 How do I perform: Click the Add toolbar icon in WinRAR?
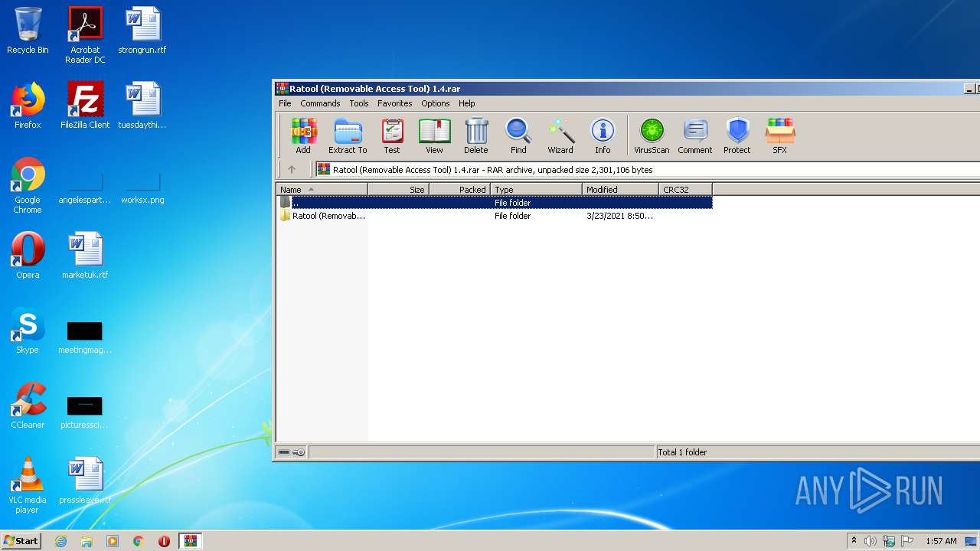click(304, 136)
